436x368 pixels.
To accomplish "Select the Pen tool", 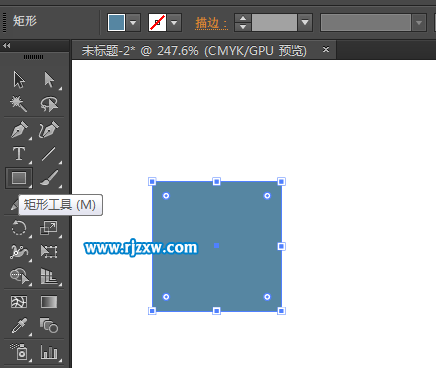I will pyautogui.click(x=19, y=130).
